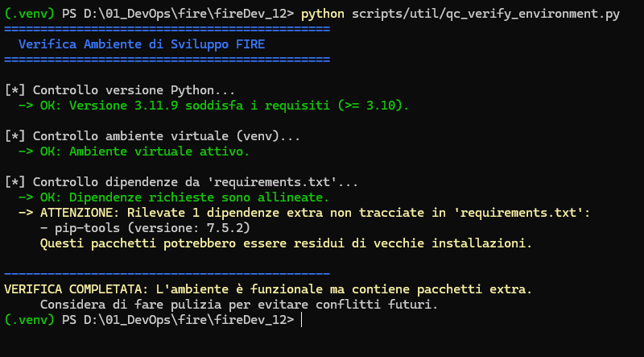Click the empty command prompt cursor

click(x=301, y=320)
